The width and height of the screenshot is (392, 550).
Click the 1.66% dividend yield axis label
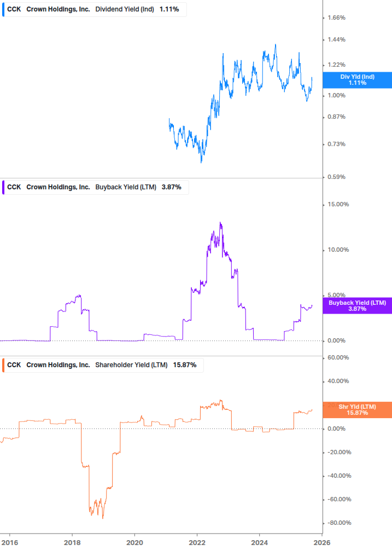pyautogui.click(x=336, y=18)
